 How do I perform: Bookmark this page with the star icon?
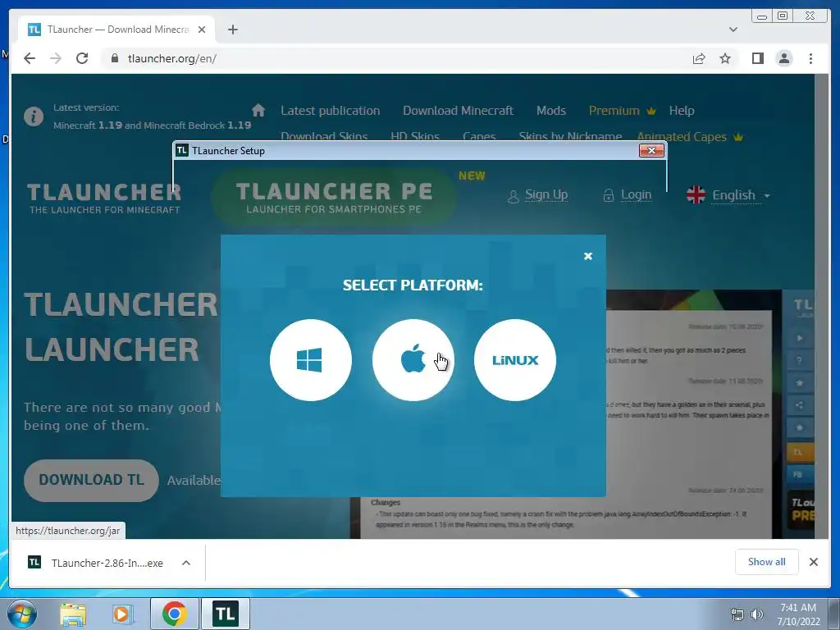pyautogui.click(x=725, y=58)
